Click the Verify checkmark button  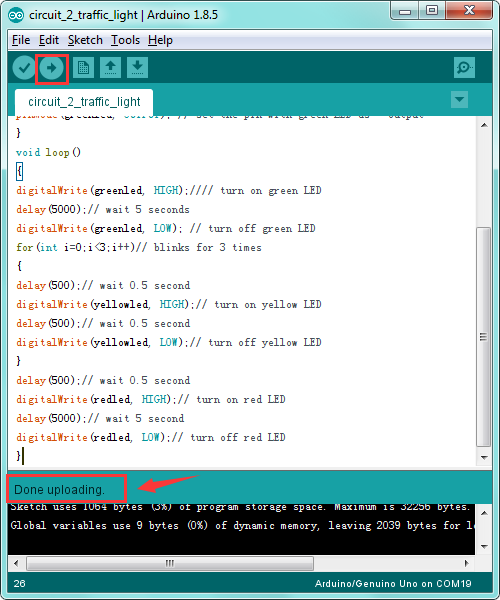[24, 68]
